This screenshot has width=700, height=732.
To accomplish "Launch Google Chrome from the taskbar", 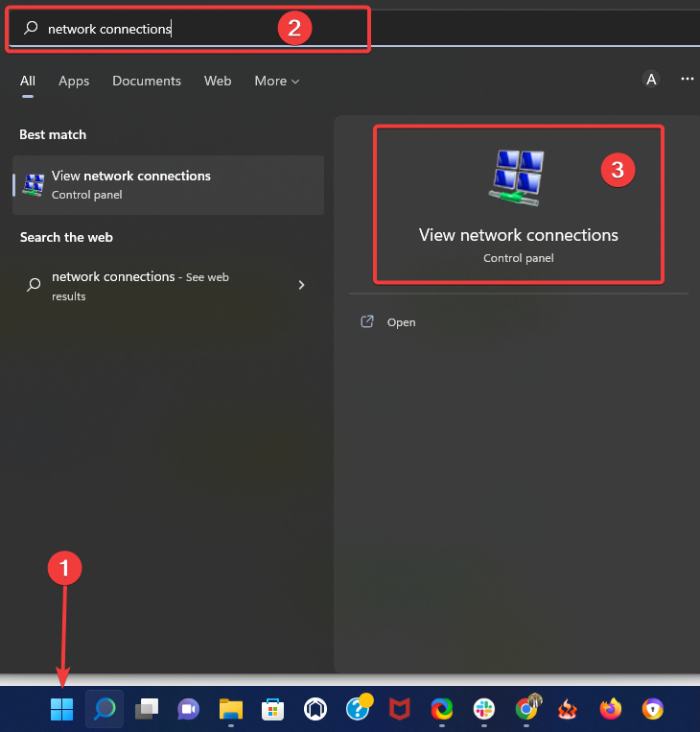I will click(x=527, y=708).
